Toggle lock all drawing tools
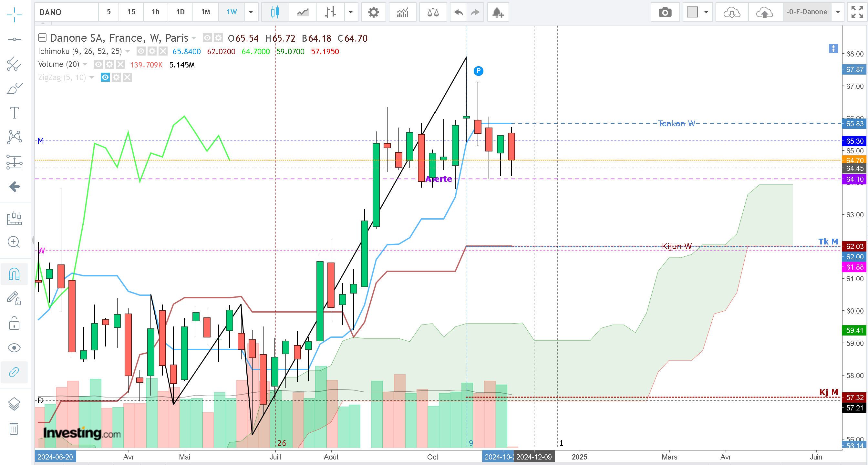This screenshot has width=868, height=465. (x=14, y=323)
